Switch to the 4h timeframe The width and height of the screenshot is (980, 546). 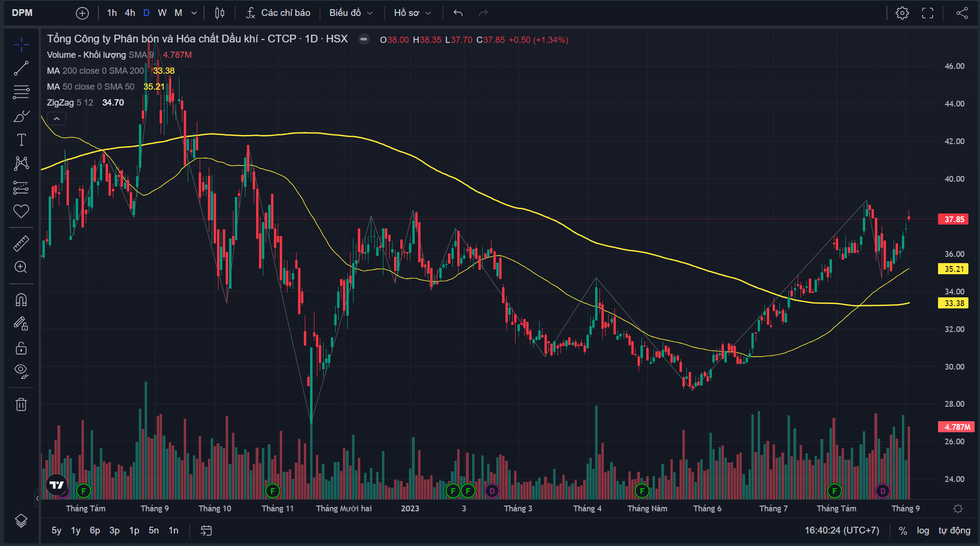[130, 13]
